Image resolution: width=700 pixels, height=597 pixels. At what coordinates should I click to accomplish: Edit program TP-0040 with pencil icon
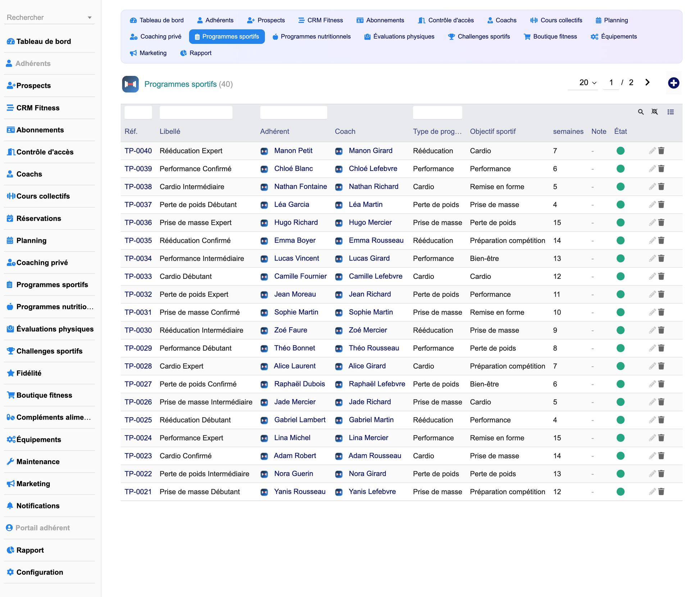pyautogui.click(x=652, y=151)
